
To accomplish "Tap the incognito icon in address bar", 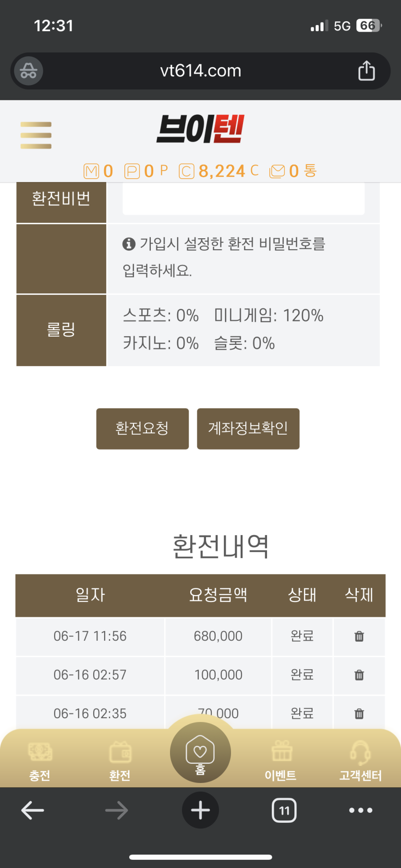I will point(28,71).
